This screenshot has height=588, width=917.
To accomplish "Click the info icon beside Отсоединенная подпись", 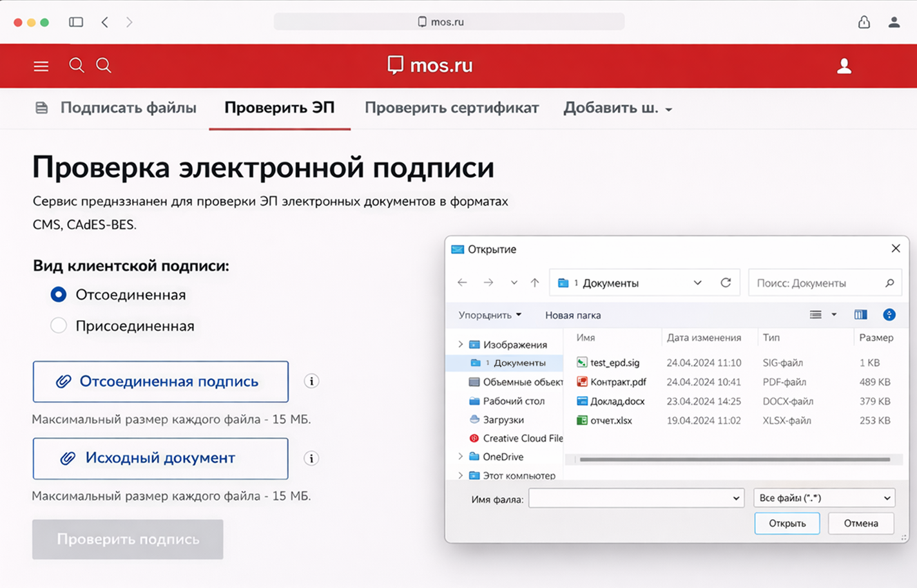I will click(x=311, y=381).
